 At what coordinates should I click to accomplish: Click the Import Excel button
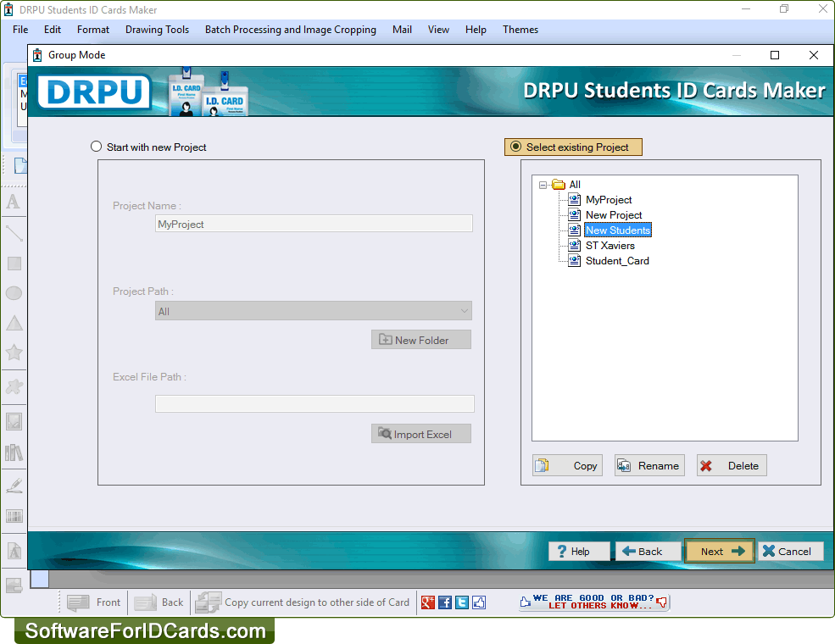(421, 434)
